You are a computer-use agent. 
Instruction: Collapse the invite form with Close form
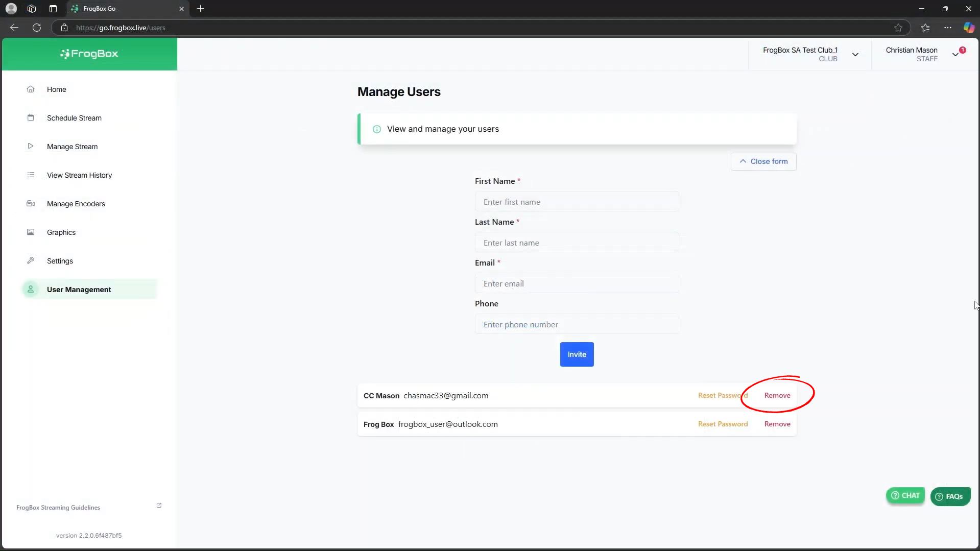[x=763, y=161]
